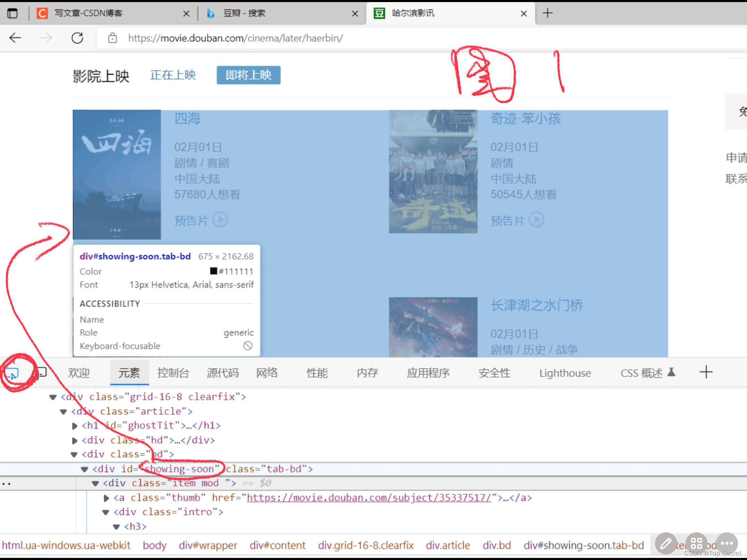The height and width of the screenshot is (560, 747).
Task: Switch to the 控制台 DevTools tab
Action: pyautogui.click(x=173, y=373)
